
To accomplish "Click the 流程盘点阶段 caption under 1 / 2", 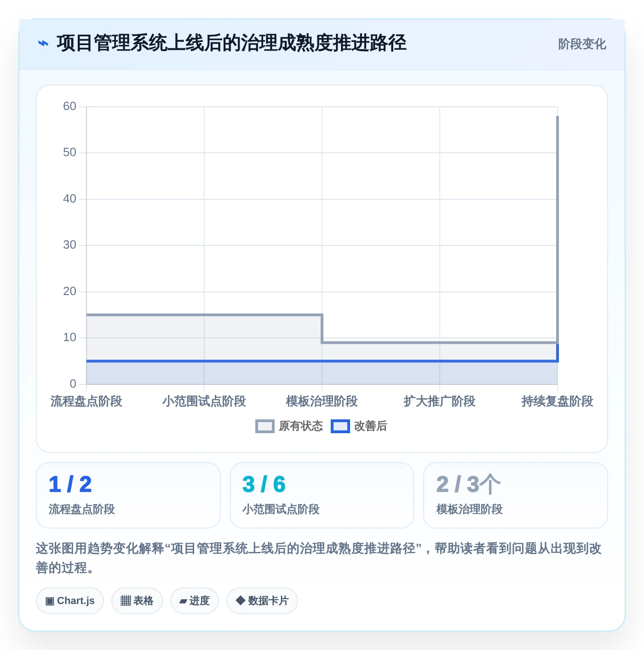I will point(82,509).
